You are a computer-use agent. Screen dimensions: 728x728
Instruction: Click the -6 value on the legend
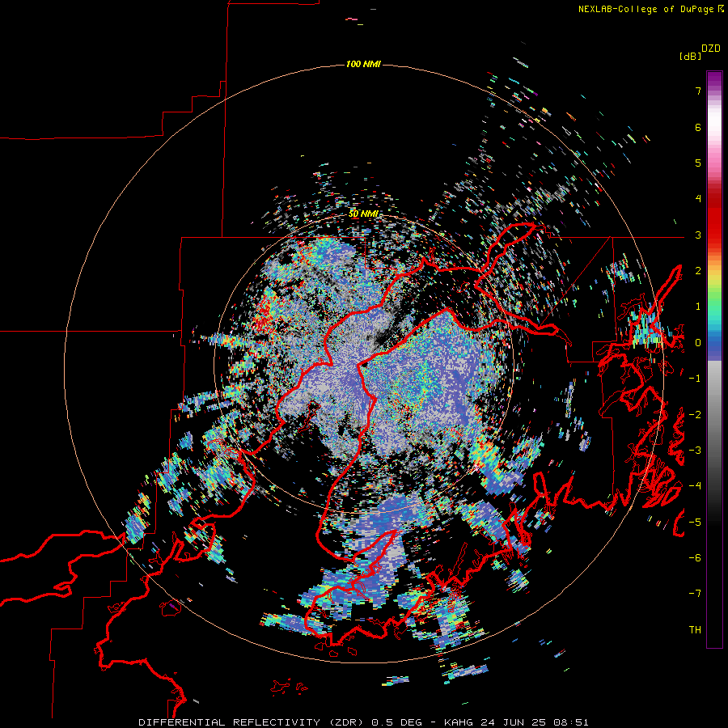(695, 558)
